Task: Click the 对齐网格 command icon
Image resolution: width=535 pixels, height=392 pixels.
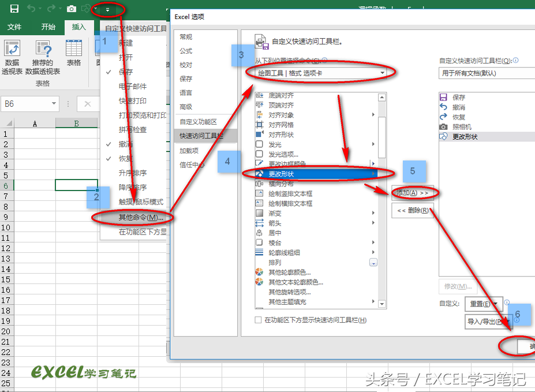Action: click(x=259, y=125)
